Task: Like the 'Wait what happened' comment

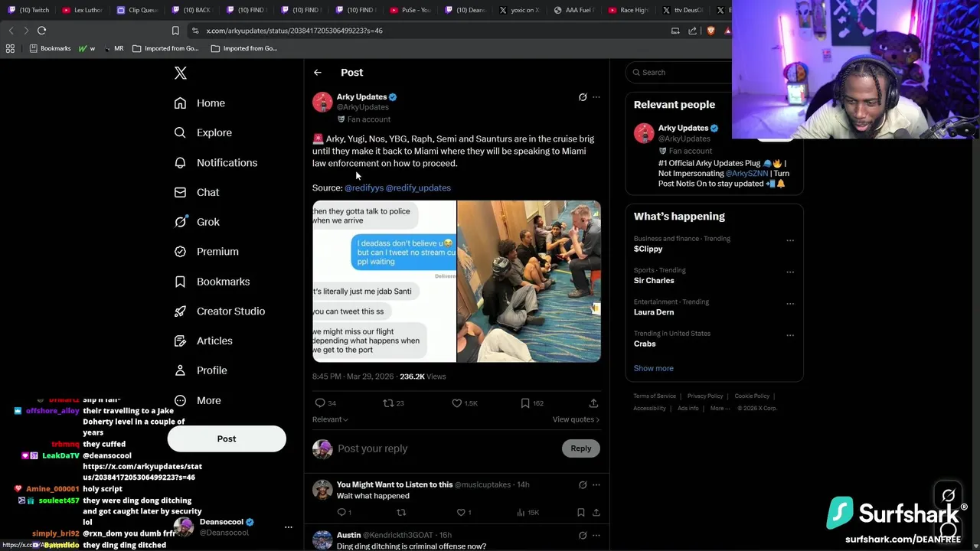Action: [x=461, y=513]
